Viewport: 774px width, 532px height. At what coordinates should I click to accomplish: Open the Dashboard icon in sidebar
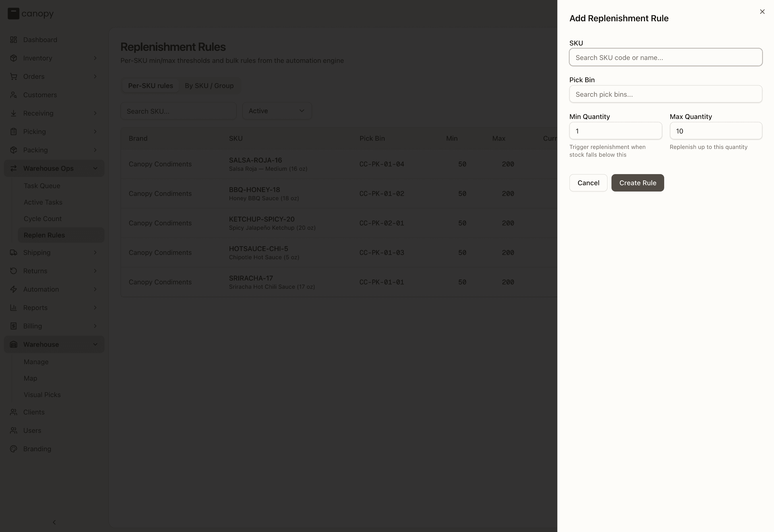13,40
